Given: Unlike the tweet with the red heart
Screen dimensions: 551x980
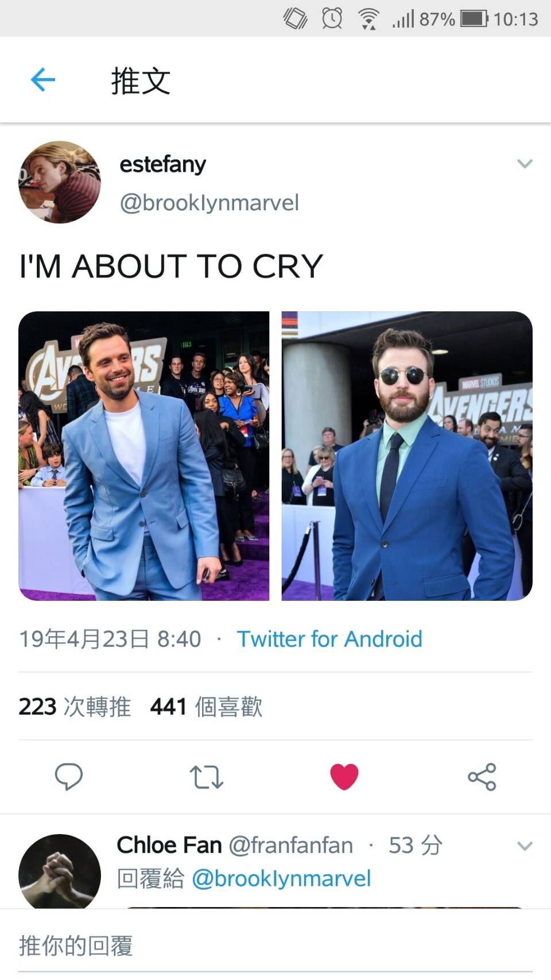Looking at the screenshot, I should (344, 777).
